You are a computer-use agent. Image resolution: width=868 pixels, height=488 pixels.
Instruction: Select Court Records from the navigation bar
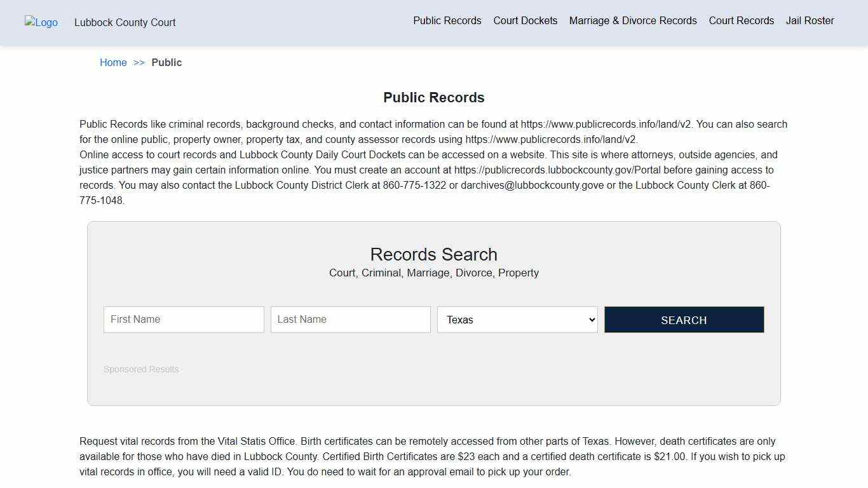[741, 20]
